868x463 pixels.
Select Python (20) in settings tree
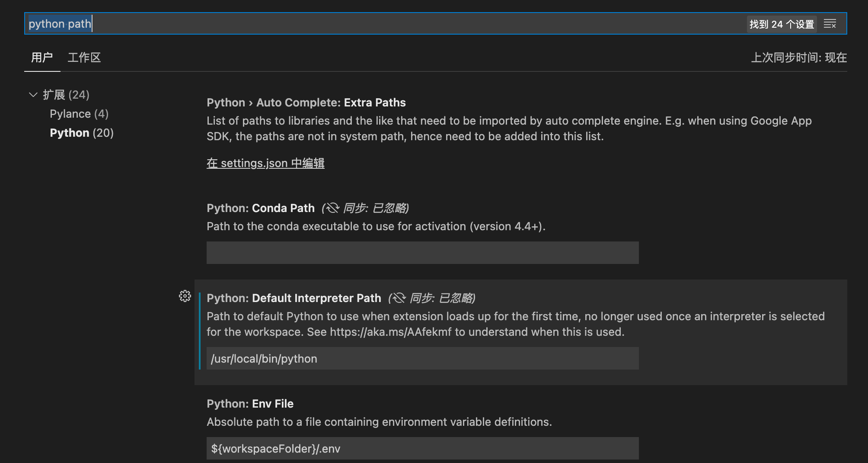82,133
